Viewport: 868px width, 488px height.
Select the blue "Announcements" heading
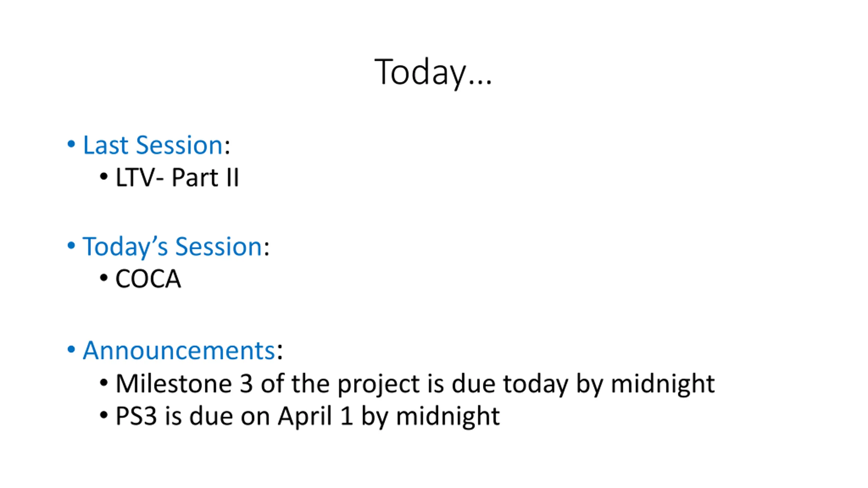click(x=179, y=350)
